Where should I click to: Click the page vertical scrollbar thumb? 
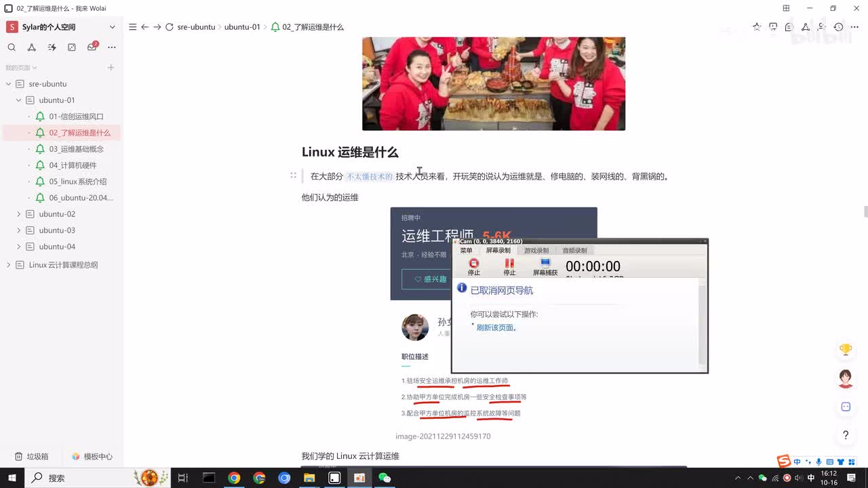click(x=865, y=211)
